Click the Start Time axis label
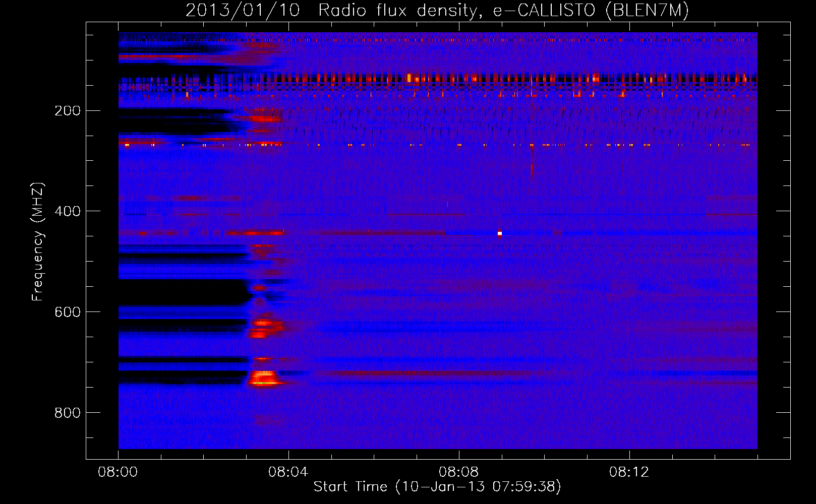The height and width of the screenshot is (504, 816). point(437,487)
